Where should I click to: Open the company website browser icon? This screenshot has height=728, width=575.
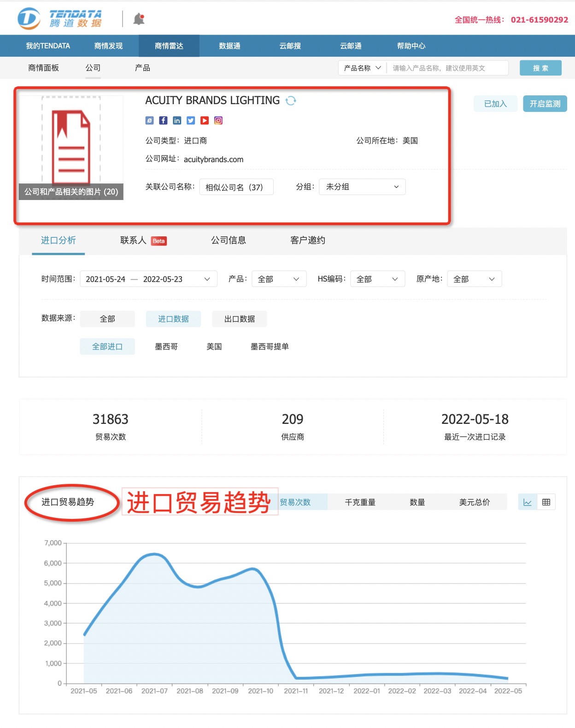point(149,120)
